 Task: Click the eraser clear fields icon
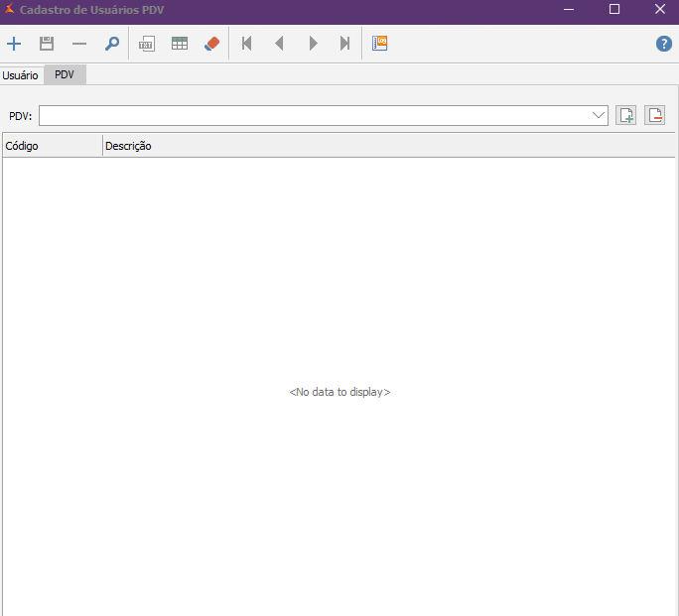pos(211,44)
